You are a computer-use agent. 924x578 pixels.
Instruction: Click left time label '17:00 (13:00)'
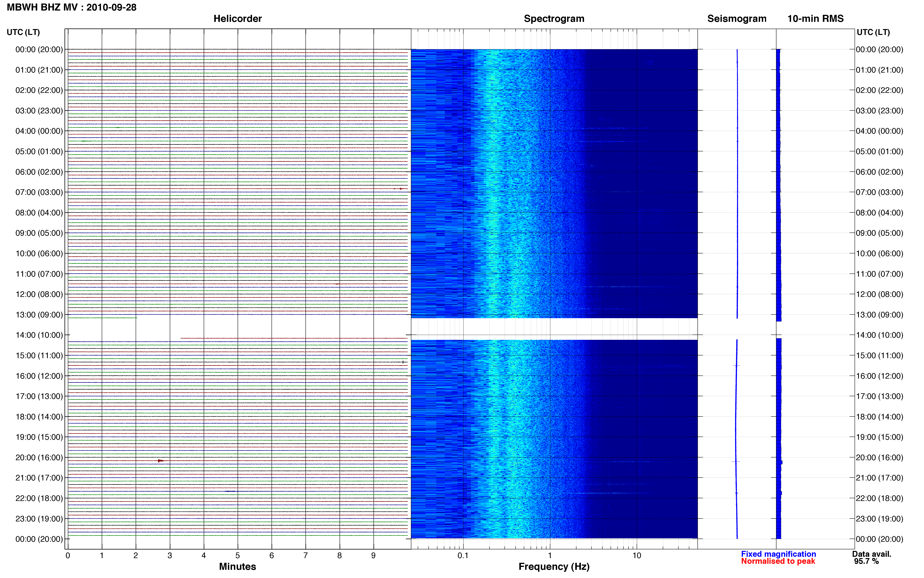coord(39,396)
